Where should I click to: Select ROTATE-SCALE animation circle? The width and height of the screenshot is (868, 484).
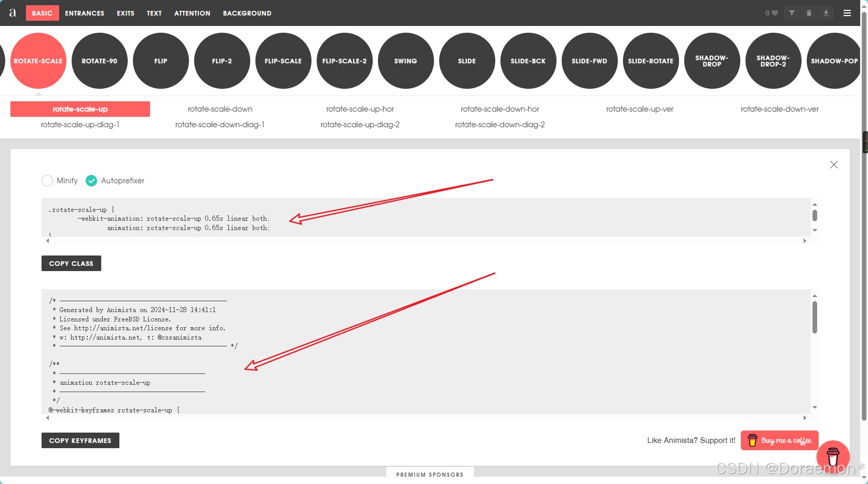[38, 61]
